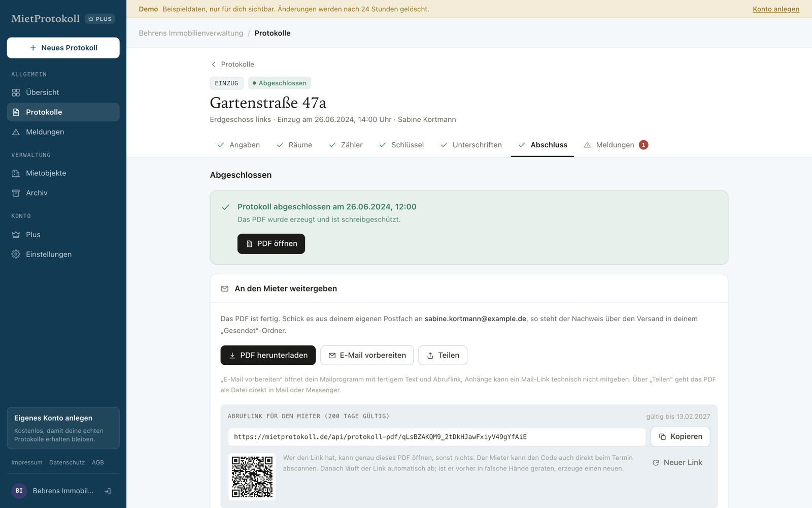Generate a new link with Neuer Link
Image resolution: width=812 pixels, height=508 pixels.
tap(678, 463)
